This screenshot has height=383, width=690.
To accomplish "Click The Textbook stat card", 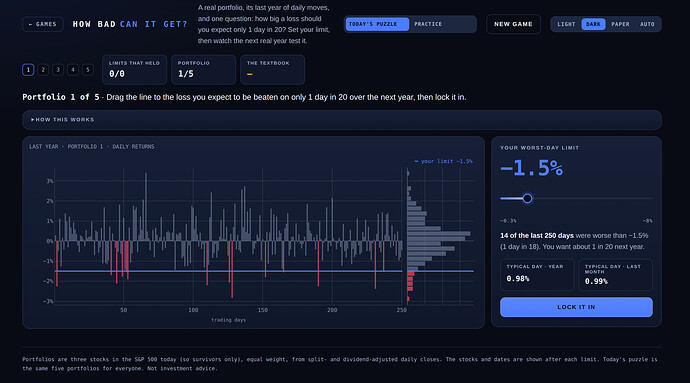I will (x=272, y=70).
